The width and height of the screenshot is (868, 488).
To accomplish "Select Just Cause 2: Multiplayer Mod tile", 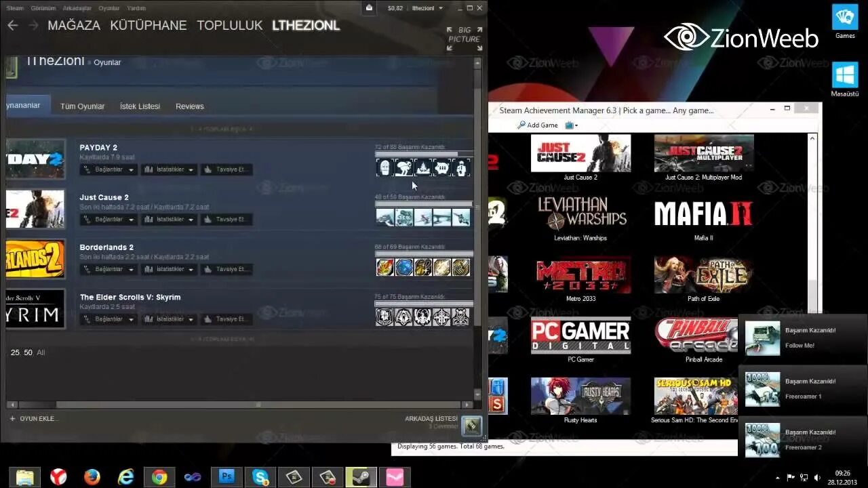I will click(x=704, y=157).
